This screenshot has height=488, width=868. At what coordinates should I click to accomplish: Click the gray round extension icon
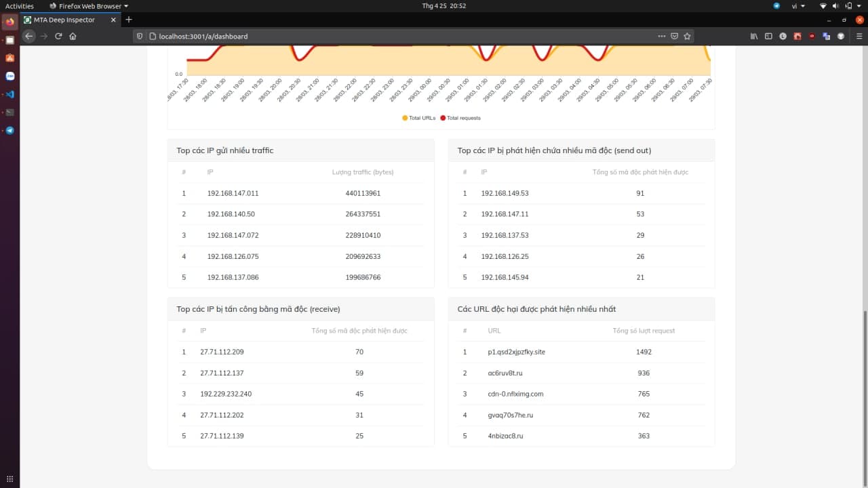click(x=841, y=36)
